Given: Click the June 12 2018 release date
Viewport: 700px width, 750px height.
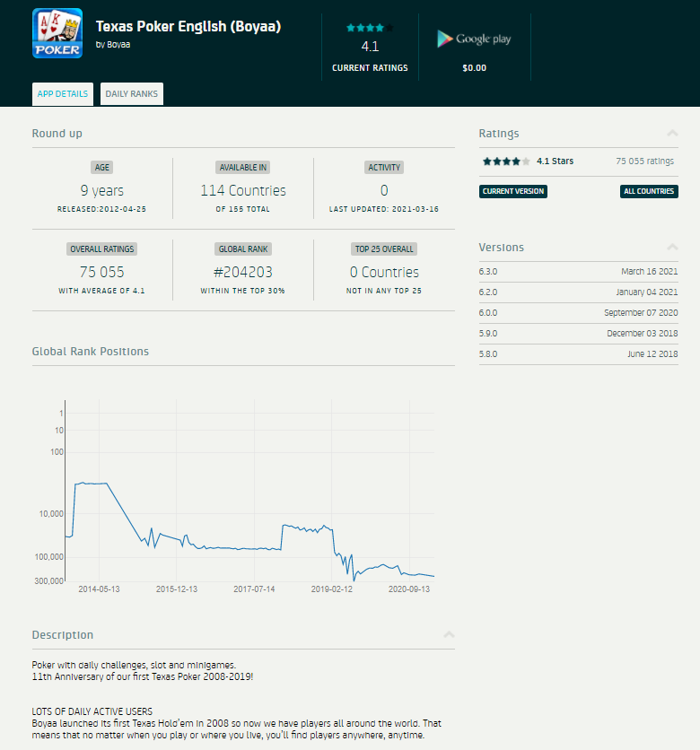Looking at the screenshot, I should click(x=652, y=354).
